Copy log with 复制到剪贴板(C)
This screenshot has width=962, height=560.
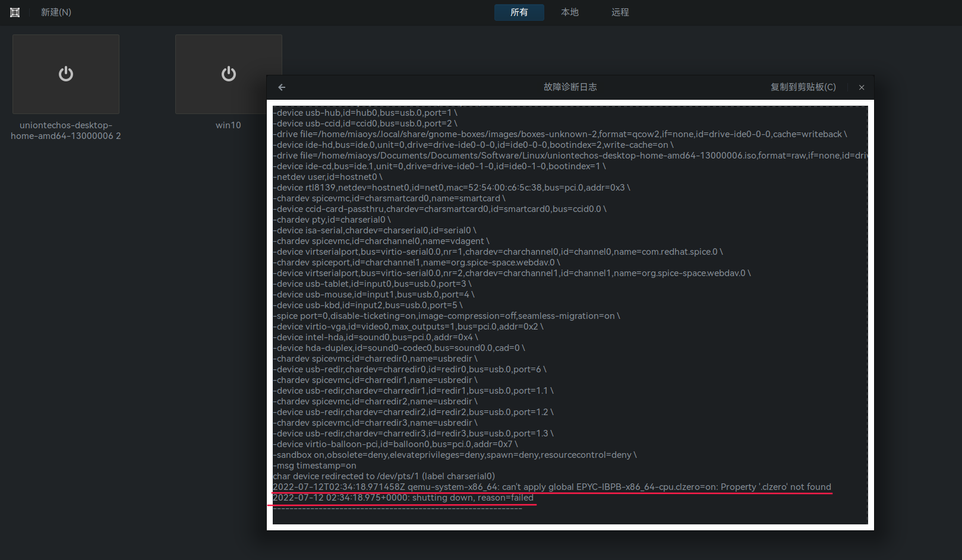click(x=803, y=87)
